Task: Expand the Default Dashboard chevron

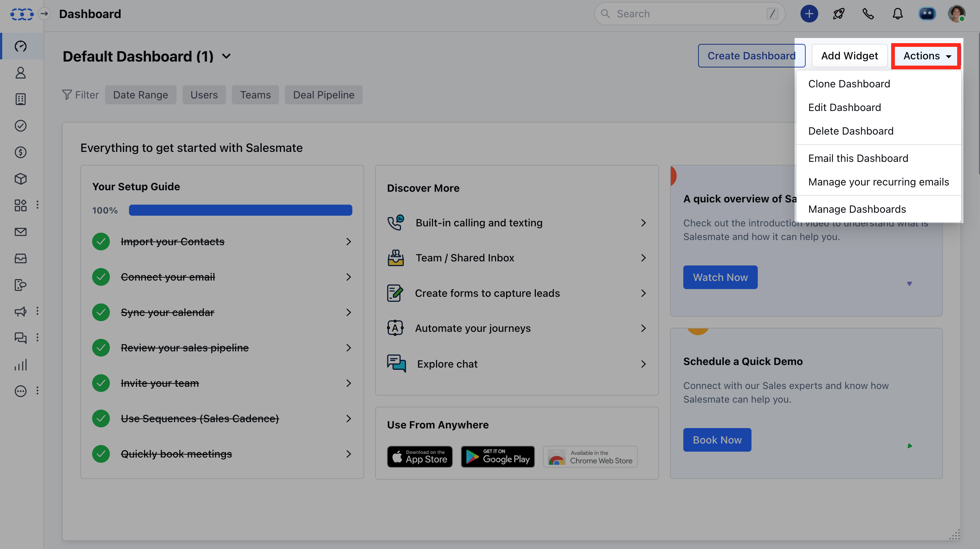Action: pos(226,56)
